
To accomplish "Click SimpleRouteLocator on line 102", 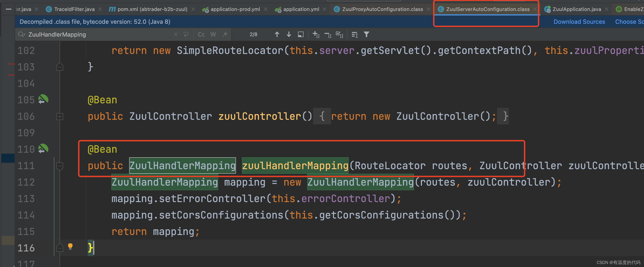I will point(230,50).
